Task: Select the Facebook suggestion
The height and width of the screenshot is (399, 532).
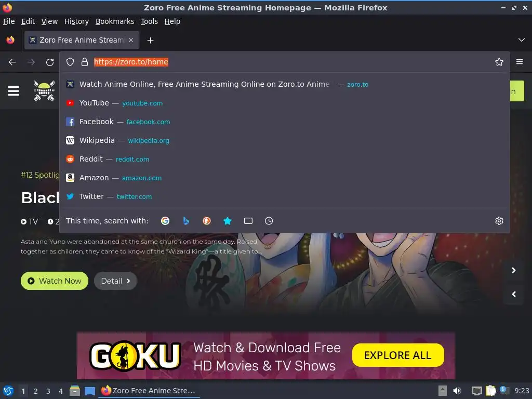Action: point(285,122)
